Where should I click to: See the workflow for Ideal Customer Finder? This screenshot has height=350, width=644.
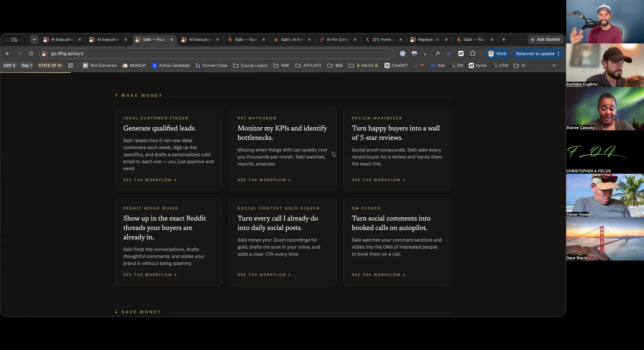(x=150, y=180)
